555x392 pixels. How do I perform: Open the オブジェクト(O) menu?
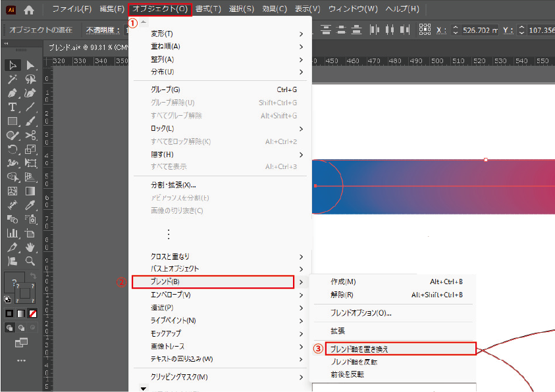point(159,9)
